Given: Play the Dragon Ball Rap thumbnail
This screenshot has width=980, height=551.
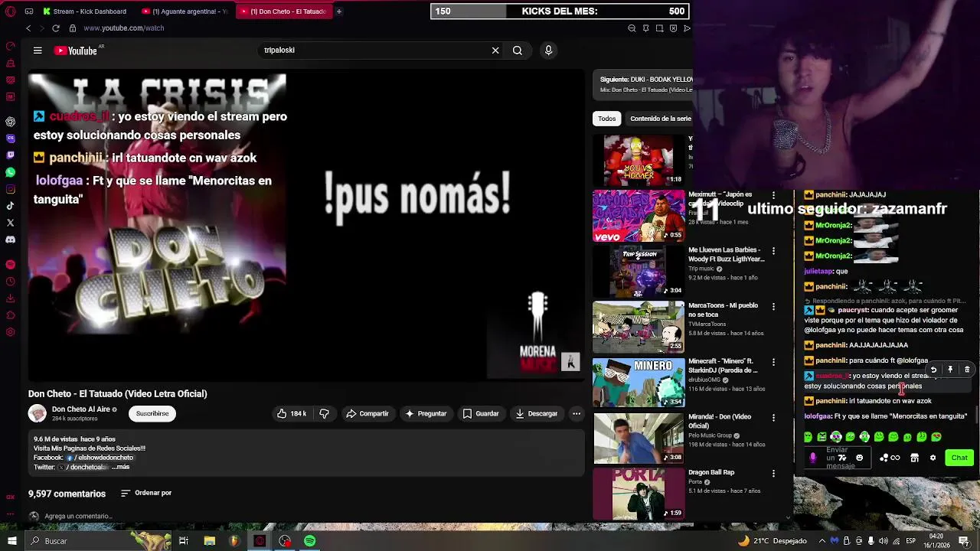Looking at the screenshot, I should 639,494.
